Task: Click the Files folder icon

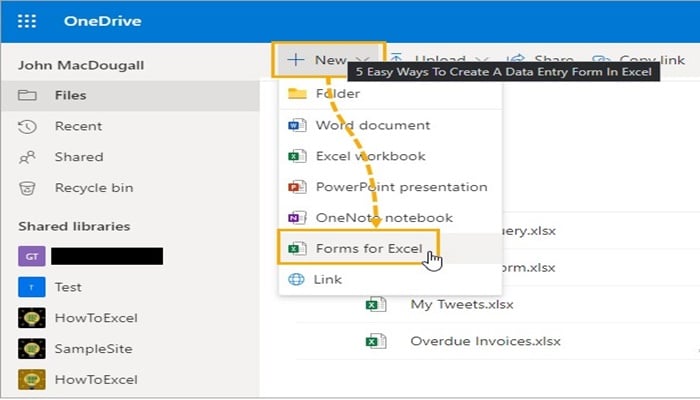Action: click(27, 95)
